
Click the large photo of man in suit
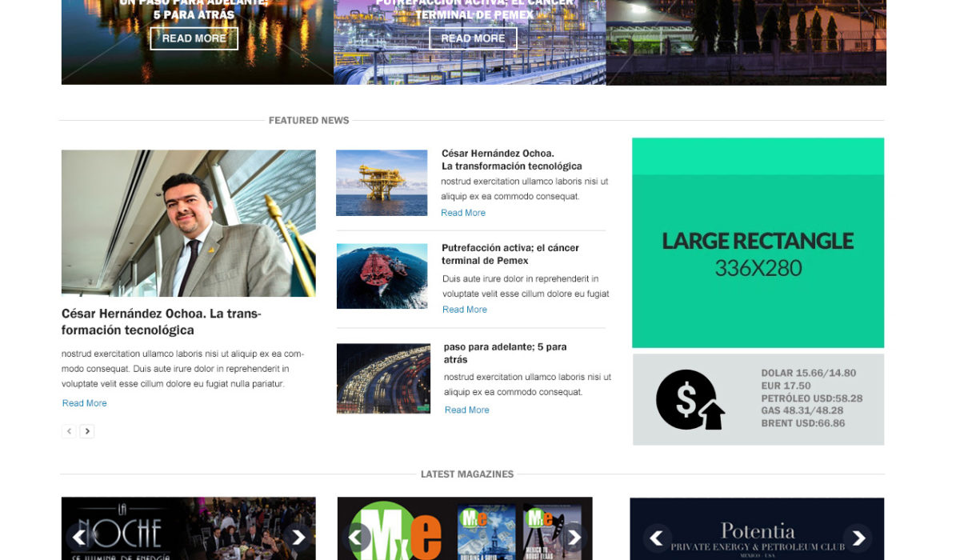(189, 223)
